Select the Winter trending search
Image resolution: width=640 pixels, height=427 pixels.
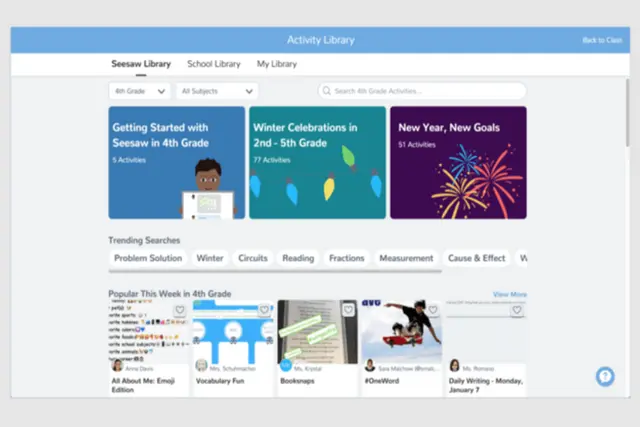click(x=210, y=258)
